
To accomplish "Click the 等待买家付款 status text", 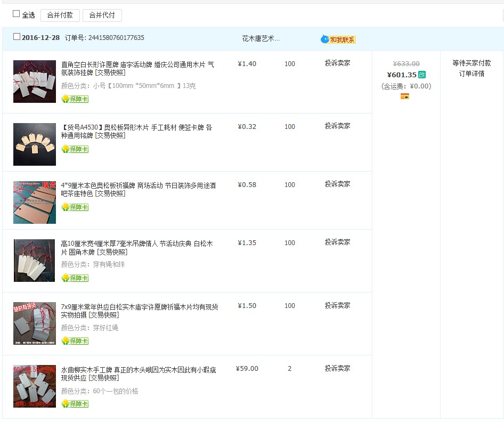I will [x=472, y=63].
